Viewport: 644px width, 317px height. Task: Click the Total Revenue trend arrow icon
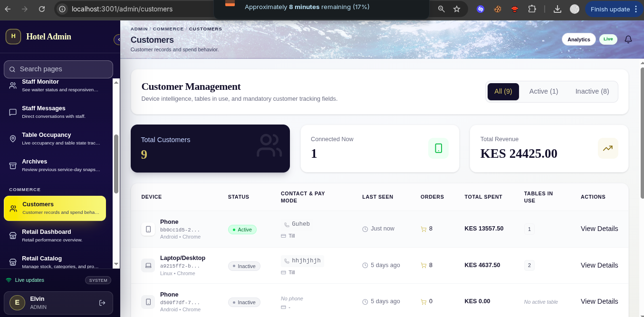coord(608,148)
